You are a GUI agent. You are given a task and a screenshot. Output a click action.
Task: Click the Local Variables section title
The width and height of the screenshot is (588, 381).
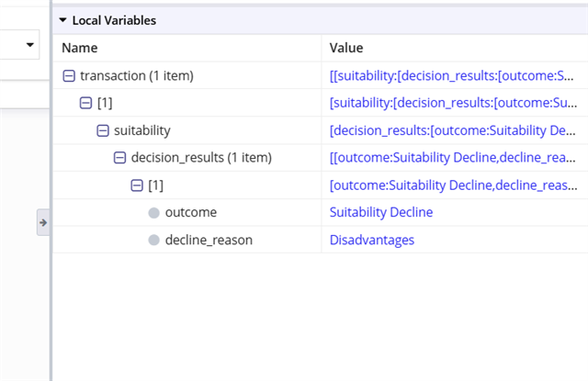[114, 20]
